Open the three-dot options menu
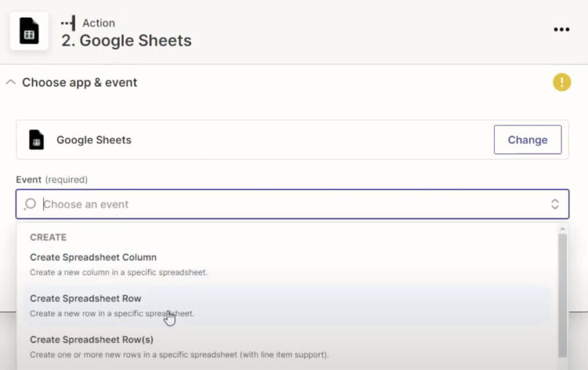The image size is (588, 370). [x=561, y=29]
